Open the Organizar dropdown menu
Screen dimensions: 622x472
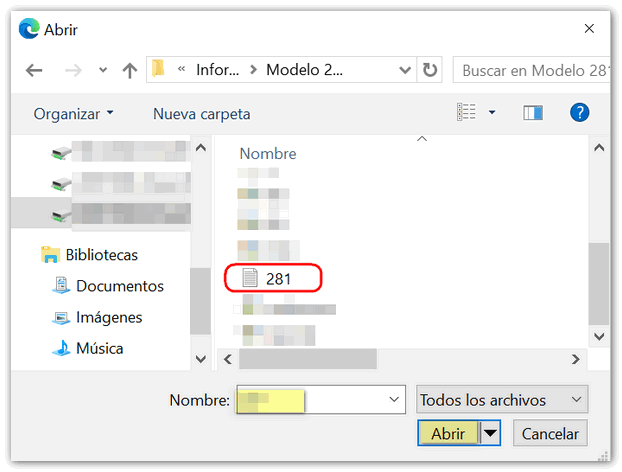(x=74, y=114)
